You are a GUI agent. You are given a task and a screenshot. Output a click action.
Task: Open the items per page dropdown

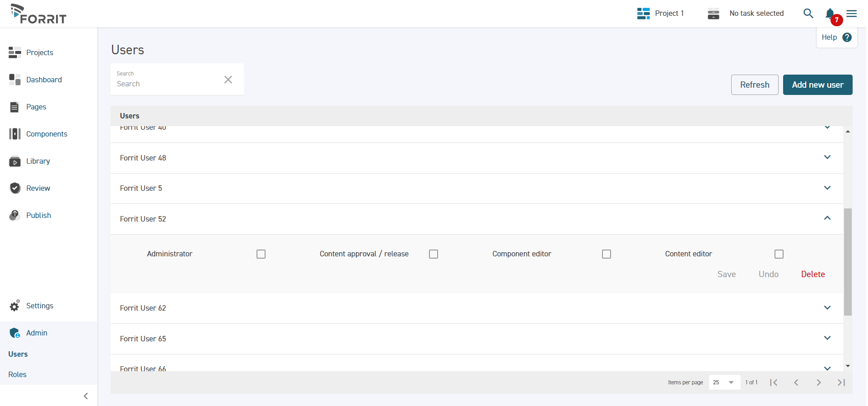pos(724,382)
